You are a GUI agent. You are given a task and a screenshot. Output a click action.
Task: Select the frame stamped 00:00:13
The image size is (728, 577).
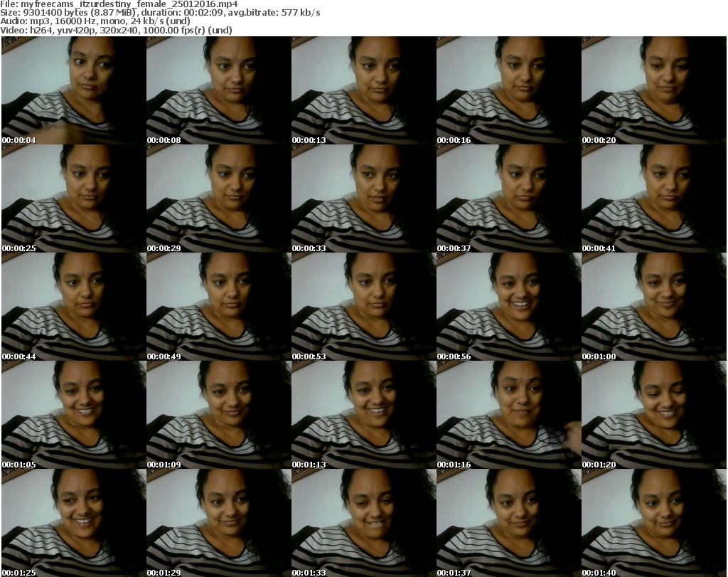tap(363, 90)
